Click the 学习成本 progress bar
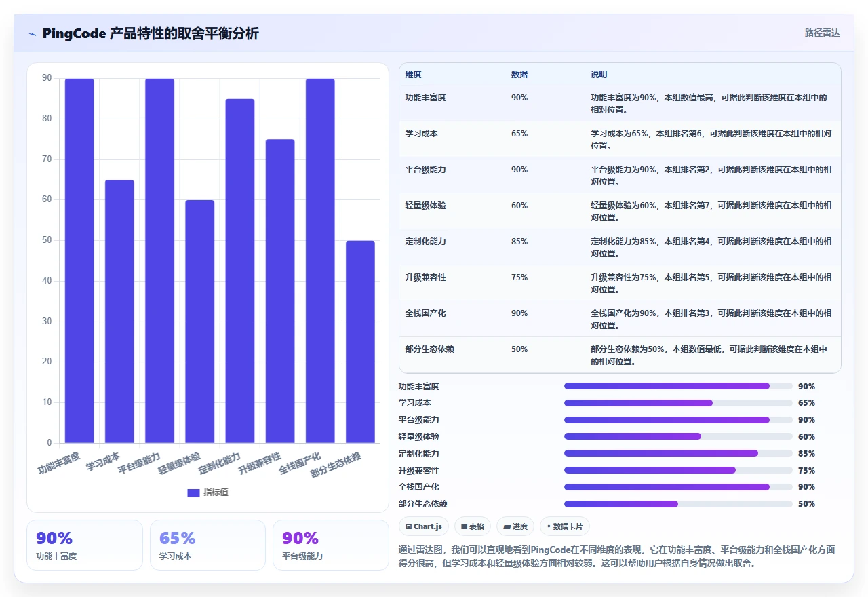The image size is (868, 597). (678, 403)
